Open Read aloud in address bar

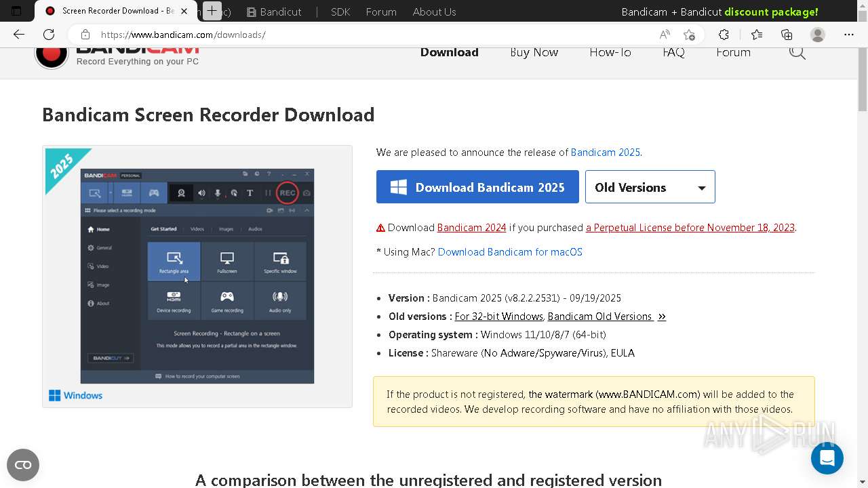coord(665,35)
